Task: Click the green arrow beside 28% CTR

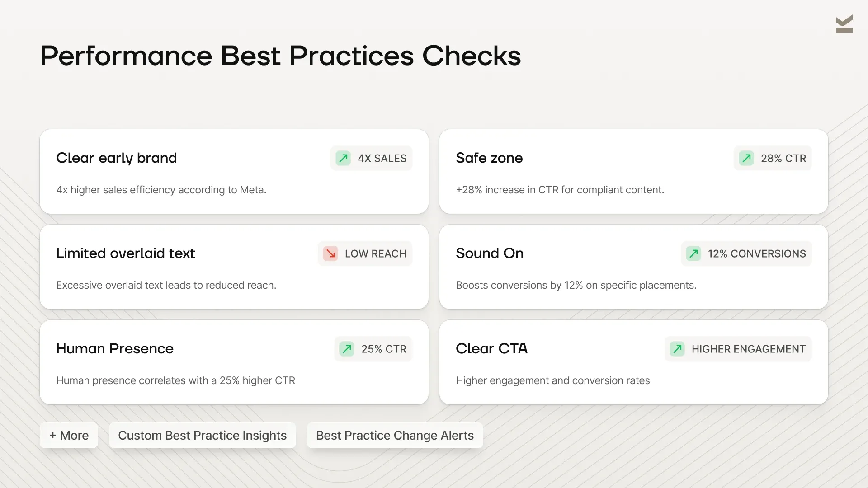Action: (x=746, y=158)
